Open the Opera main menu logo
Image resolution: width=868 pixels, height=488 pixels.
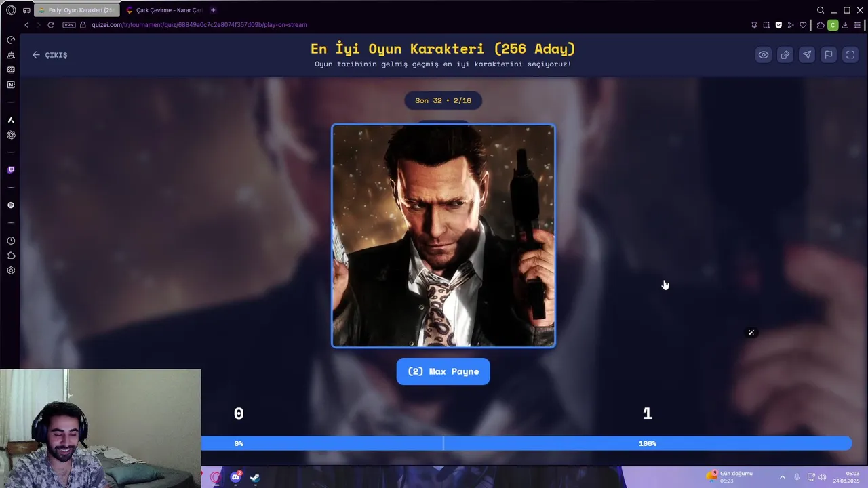click(11, 10)
